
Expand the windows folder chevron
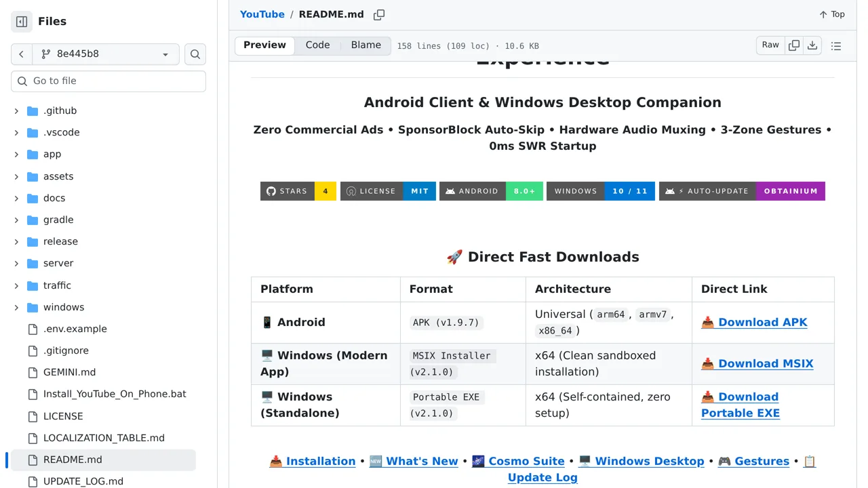click(x=16, y=307)
